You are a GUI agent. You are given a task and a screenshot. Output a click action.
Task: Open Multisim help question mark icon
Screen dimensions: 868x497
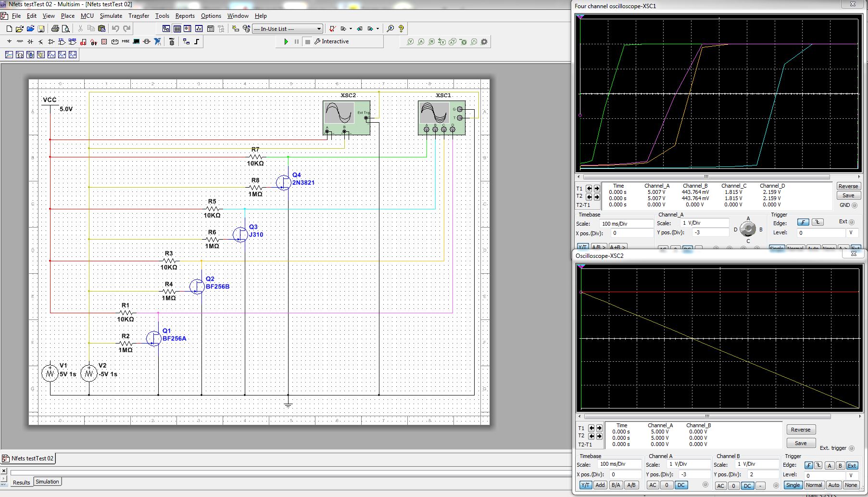401,29
